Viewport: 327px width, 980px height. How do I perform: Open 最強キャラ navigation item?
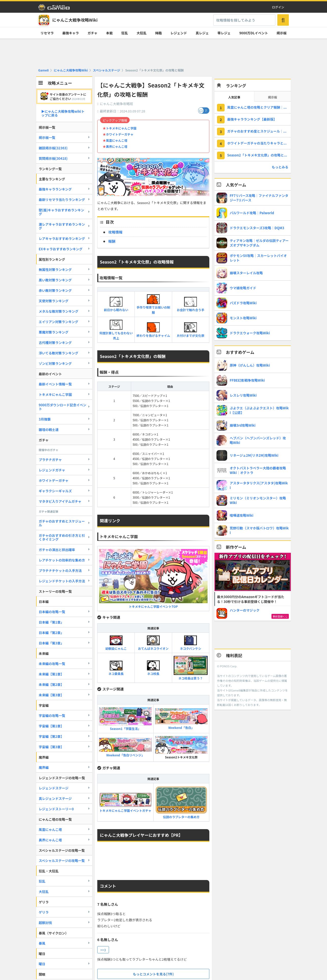[71, 33]
